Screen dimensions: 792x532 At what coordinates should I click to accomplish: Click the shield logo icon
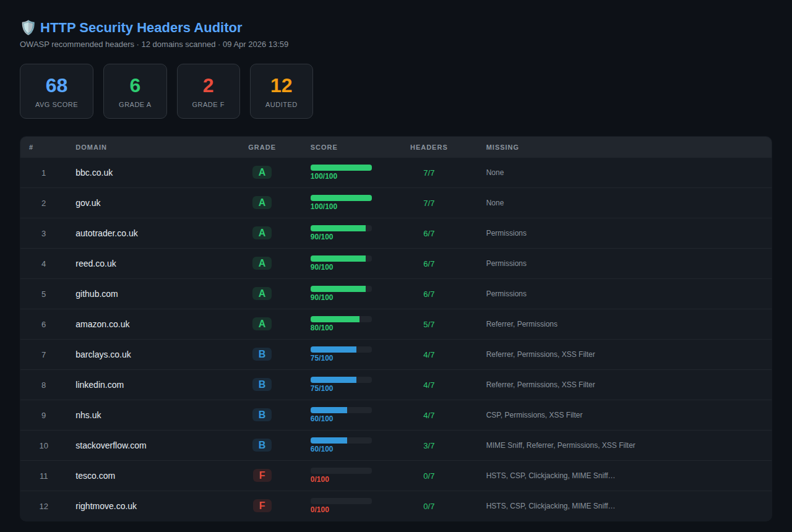27,27
